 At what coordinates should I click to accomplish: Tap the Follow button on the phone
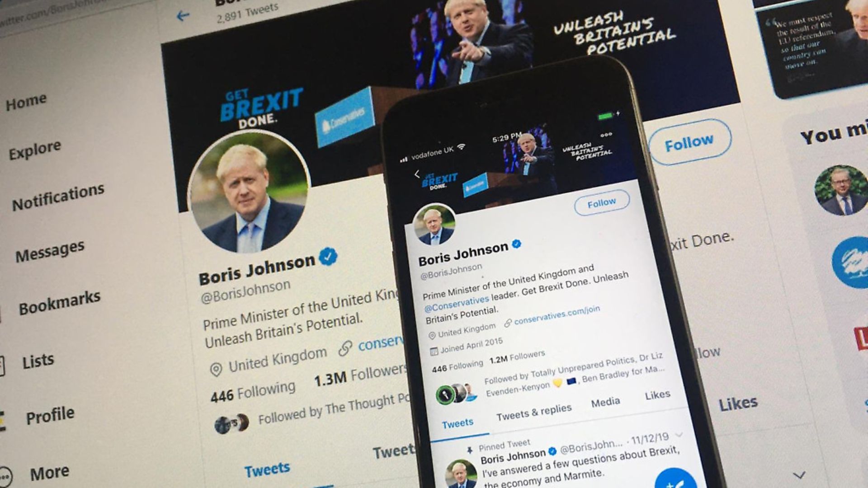coord(602,203)
